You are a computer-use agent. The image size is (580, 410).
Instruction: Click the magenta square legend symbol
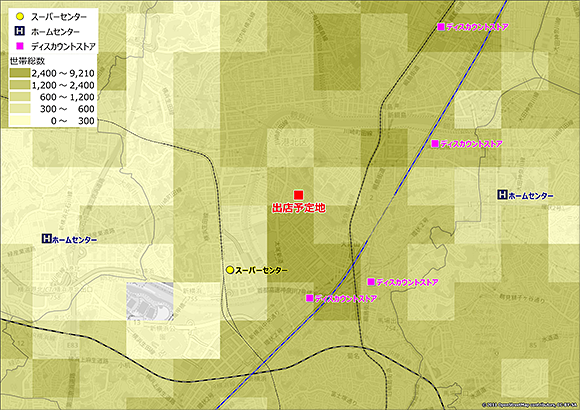click(x=20, y=46)
